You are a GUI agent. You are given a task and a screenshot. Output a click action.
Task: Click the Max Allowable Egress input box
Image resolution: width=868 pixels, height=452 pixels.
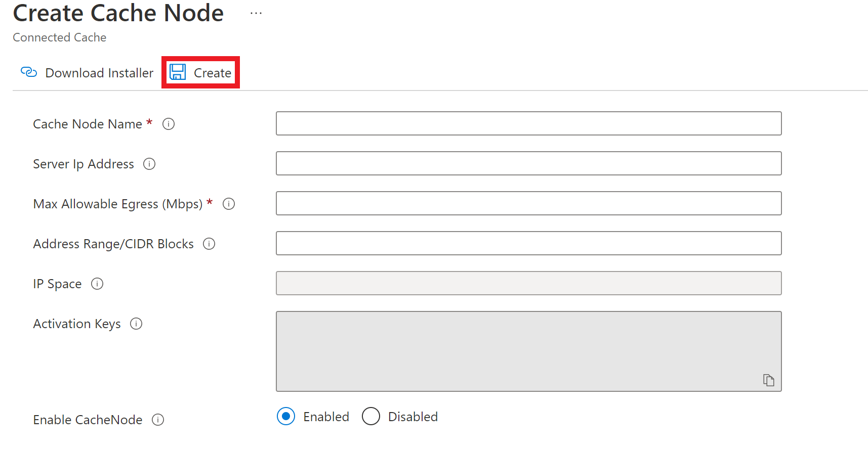pyautogui.click(x=528, y=203)
